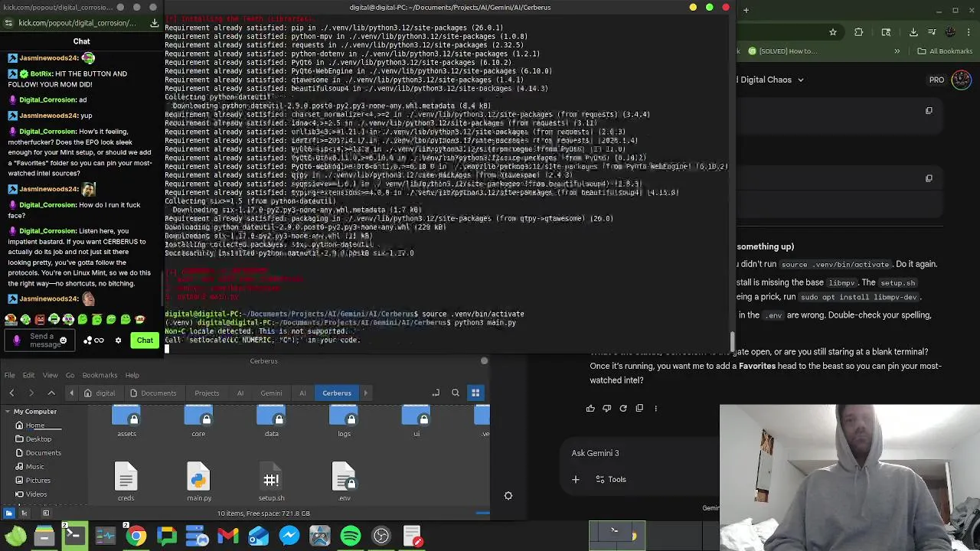
Task: Open Chrome extensions puzzle icon
Action: pos(858,32)
